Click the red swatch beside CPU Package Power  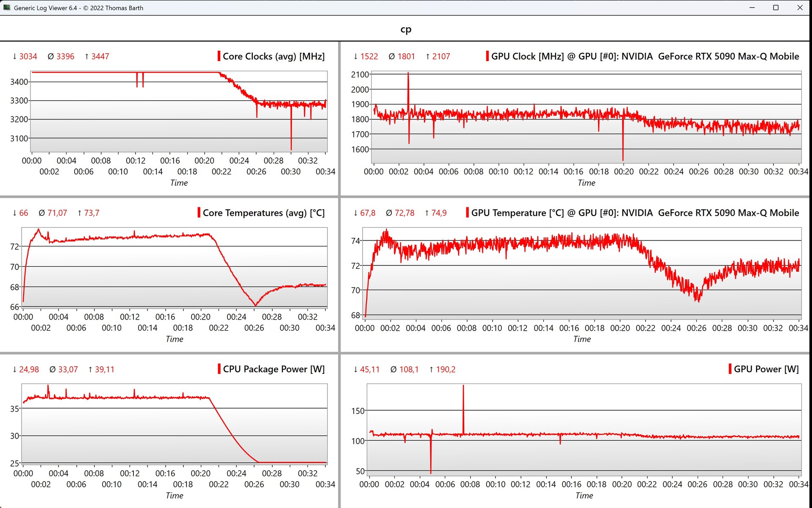pyautogui.click(x=219, y=369)
